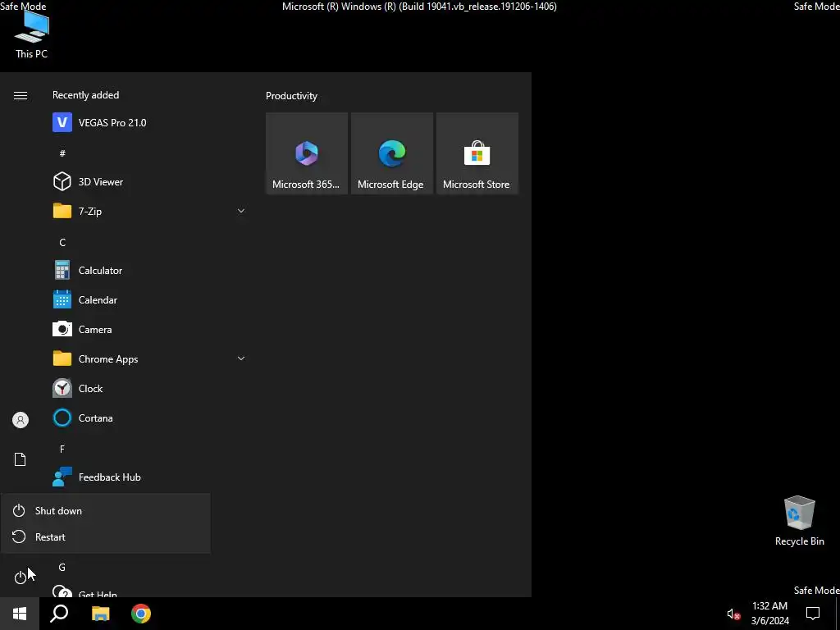Open taskbar Search

coord(59,614)
